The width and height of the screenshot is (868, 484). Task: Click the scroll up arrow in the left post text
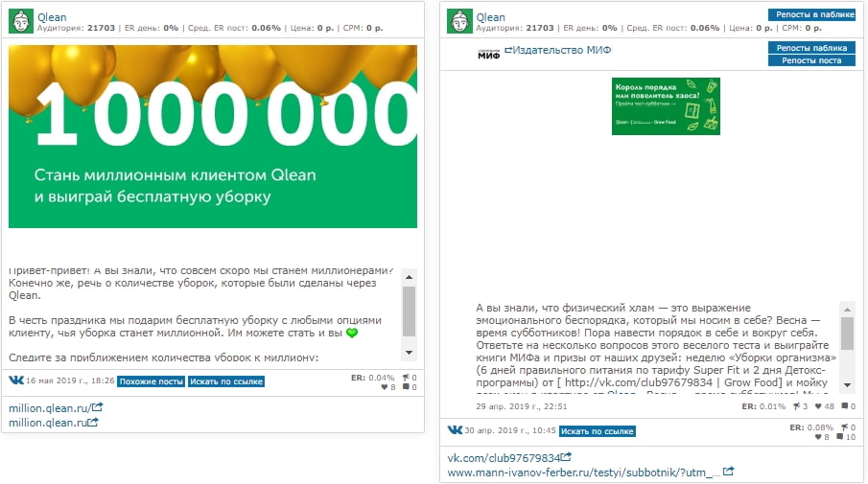pos(409,277)
